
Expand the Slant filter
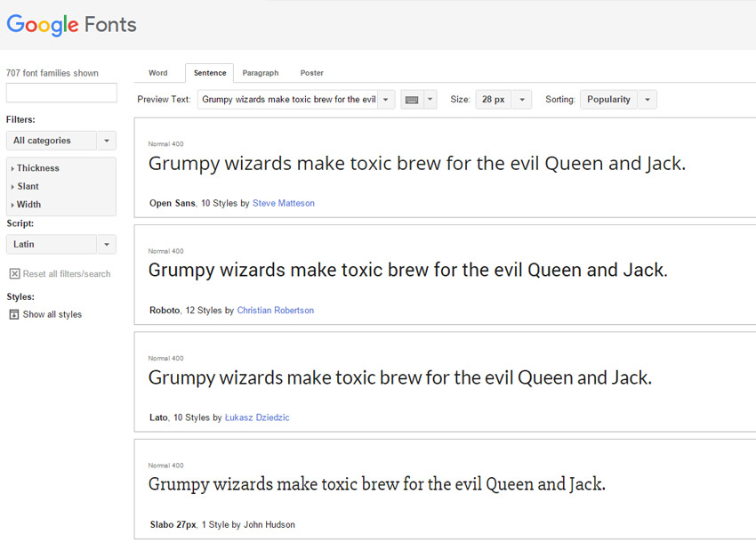click(x=25, y=186)
